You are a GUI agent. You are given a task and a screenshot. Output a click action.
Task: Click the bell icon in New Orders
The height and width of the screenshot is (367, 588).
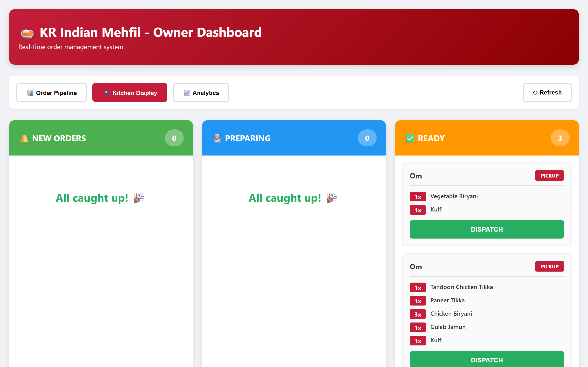pyautogui.click(x=24, y=138)
